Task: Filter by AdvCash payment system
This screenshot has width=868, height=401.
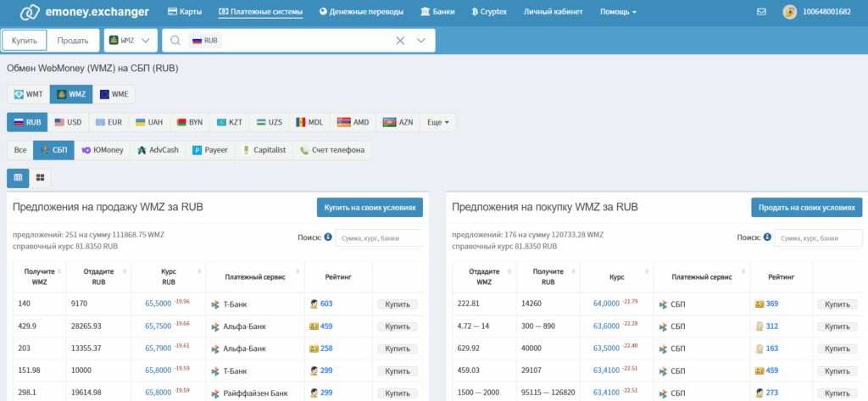Action: pyautogui.click(x=159, y=150)
